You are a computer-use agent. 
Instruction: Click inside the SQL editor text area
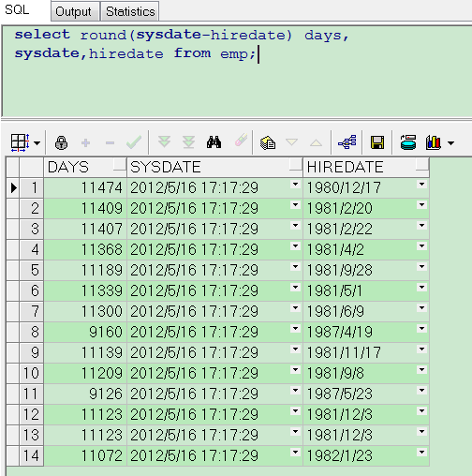[237, 71]
